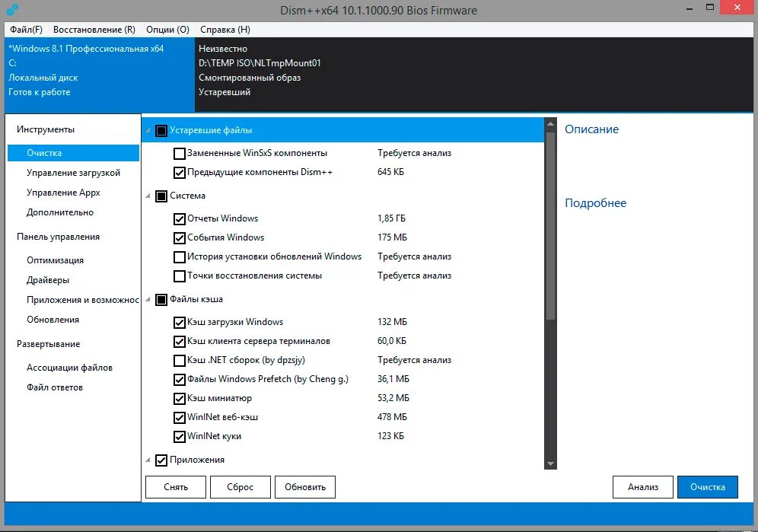Check Кэш .NET сборок (by dpzsjy)

pyautogui.click(x=180, y=360)
